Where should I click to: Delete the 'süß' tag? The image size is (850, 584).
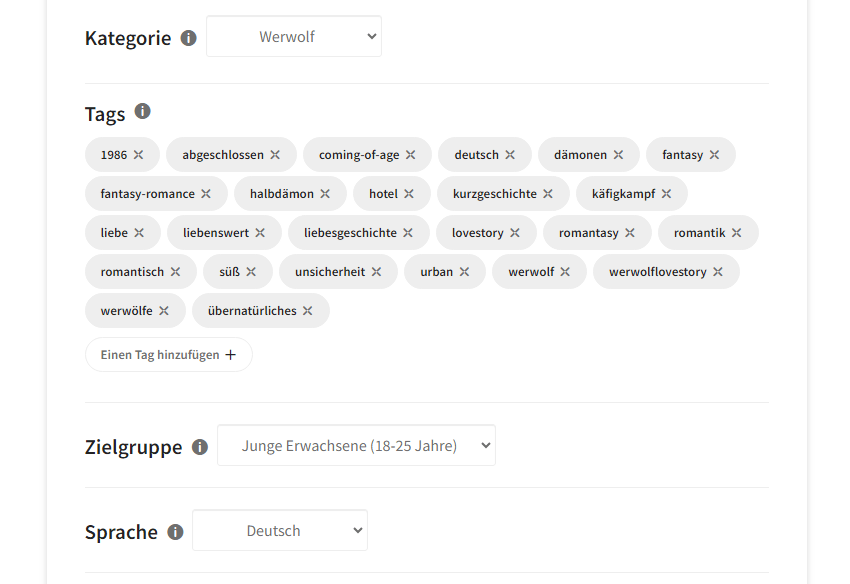pos(251,272)
